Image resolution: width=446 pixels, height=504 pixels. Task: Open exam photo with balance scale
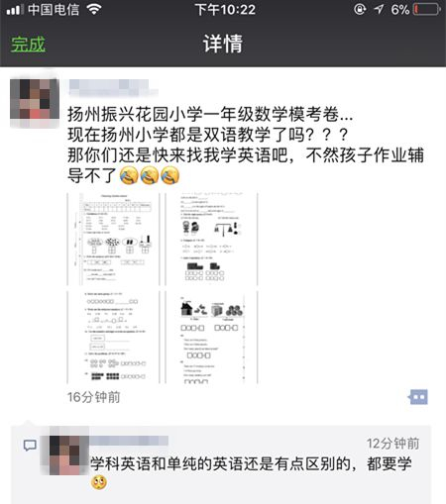coord(211,239)
